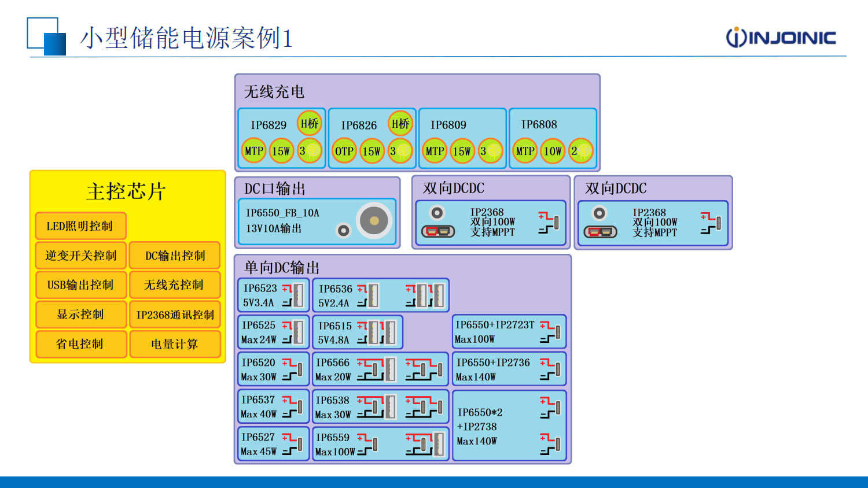Click the IP6550*2 +IP2738 Max140W card
The image size is (868, 488).
click(509, 426)
